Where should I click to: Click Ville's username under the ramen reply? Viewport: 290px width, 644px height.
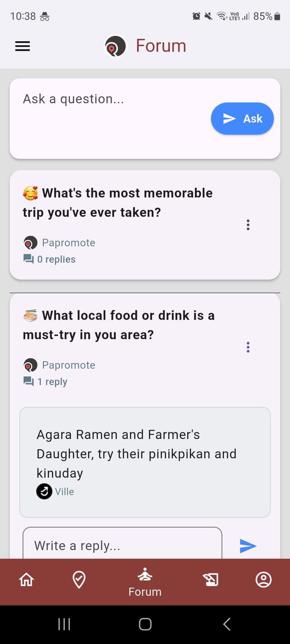pyautogui.click(x=64, y=491)
